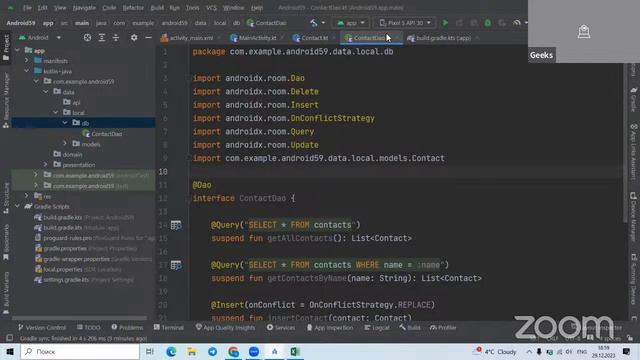Screen dimensions: 640x360
Task: Open the Refactor menu
Action: pos(133,8)
